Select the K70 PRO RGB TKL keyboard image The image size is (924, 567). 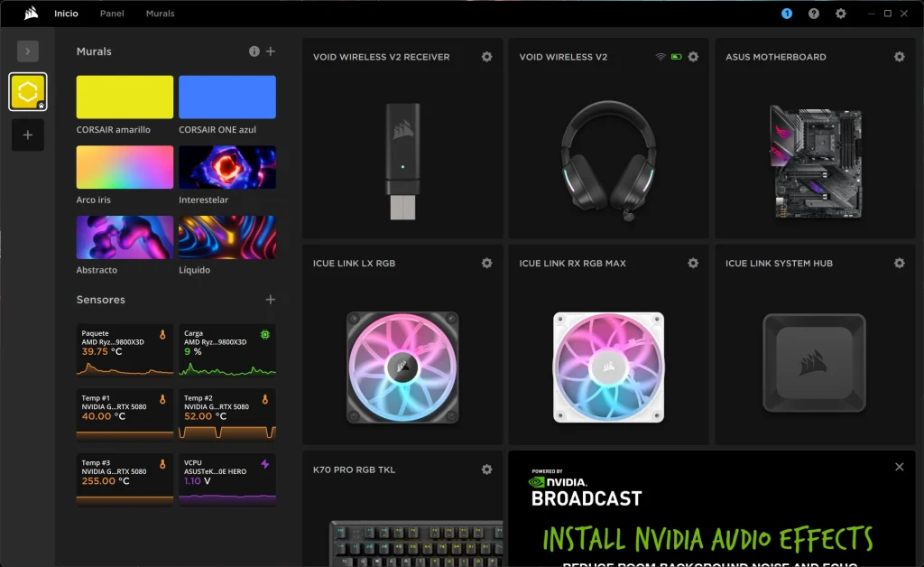click(416, 544)
